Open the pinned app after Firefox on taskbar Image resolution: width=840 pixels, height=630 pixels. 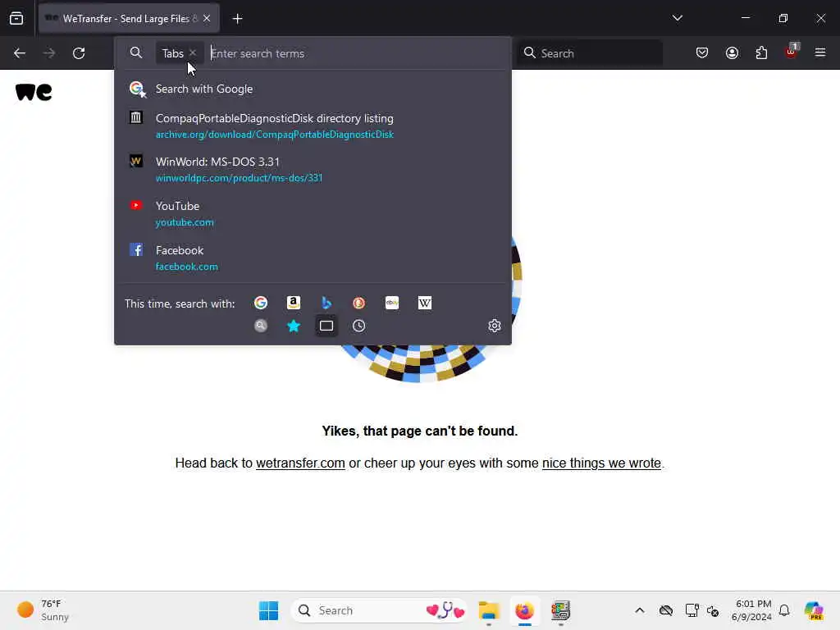pos(560,610)
